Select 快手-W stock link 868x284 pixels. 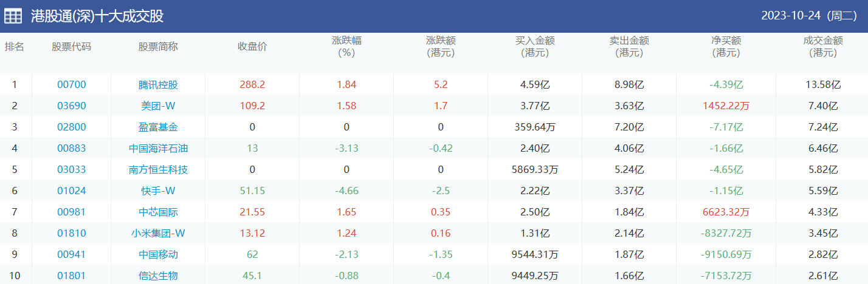158,191
